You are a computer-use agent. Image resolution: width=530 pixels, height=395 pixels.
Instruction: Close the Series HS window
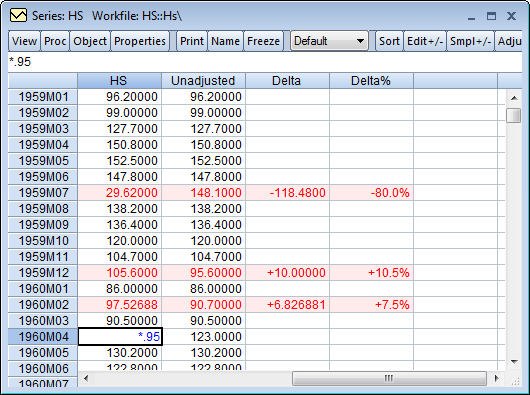click(511, 16)
